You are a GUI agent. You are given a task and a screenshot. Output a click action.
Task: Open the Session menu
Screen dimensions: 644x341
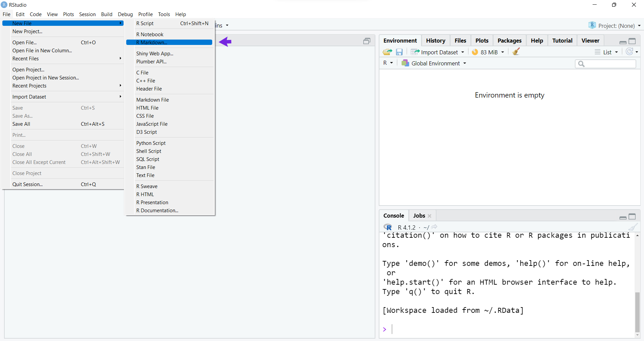tap(87, 14)
